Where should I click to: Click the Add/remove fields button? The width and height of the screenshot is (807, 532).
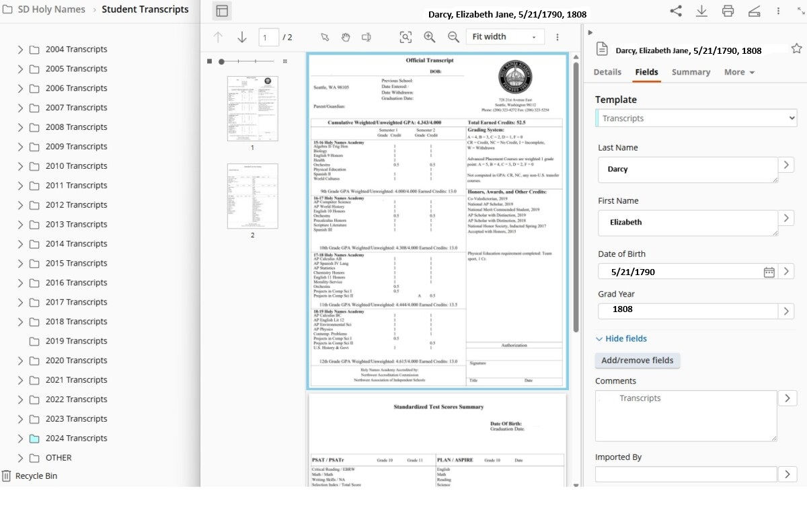[x=638, y=360]
